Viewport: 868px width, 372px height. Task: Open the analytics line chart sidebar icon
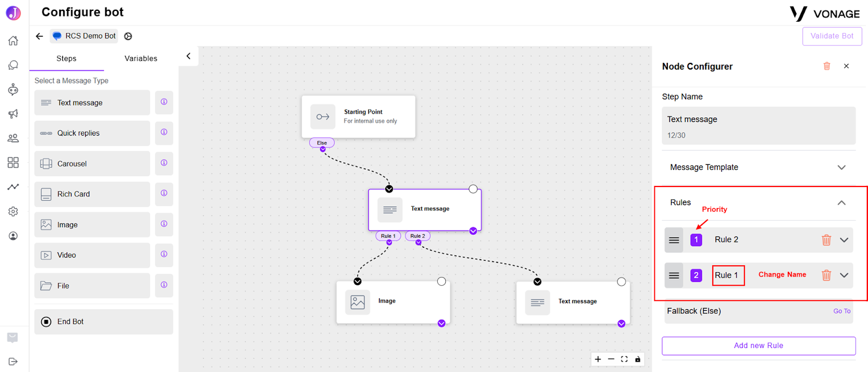click(13, 187)
